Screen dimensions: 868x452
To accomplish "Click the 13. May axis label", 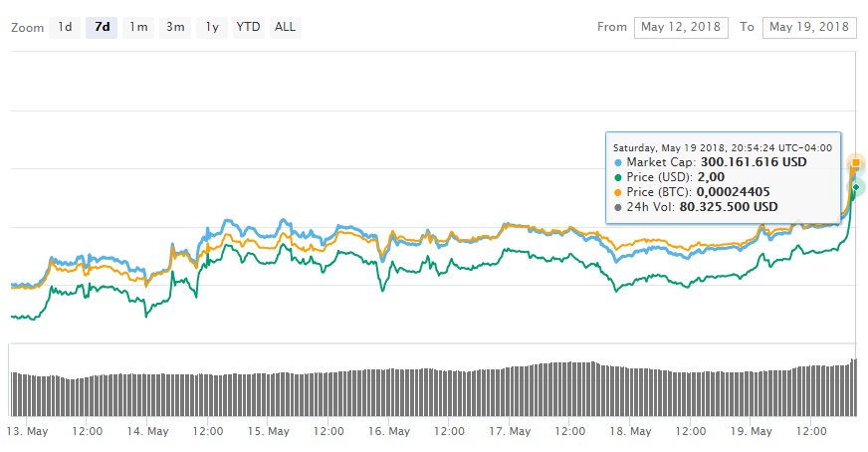I will click(27, 431).
